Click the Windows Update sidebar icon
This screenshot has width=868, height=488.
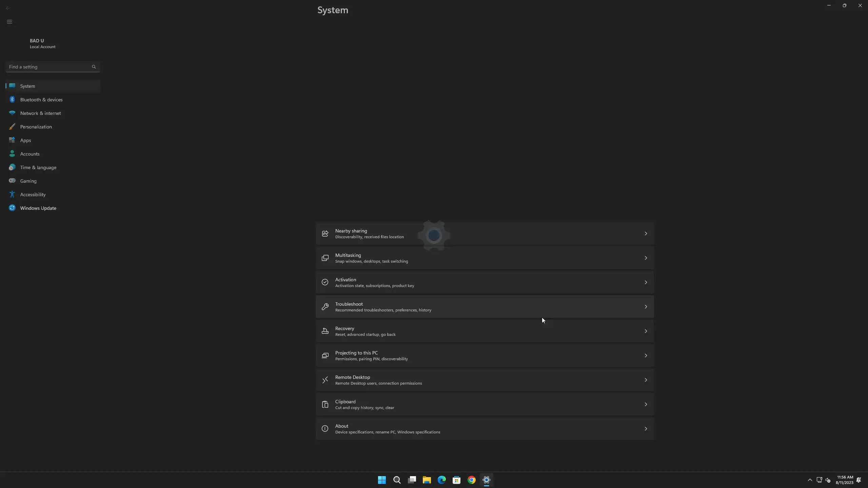[12, 208]
